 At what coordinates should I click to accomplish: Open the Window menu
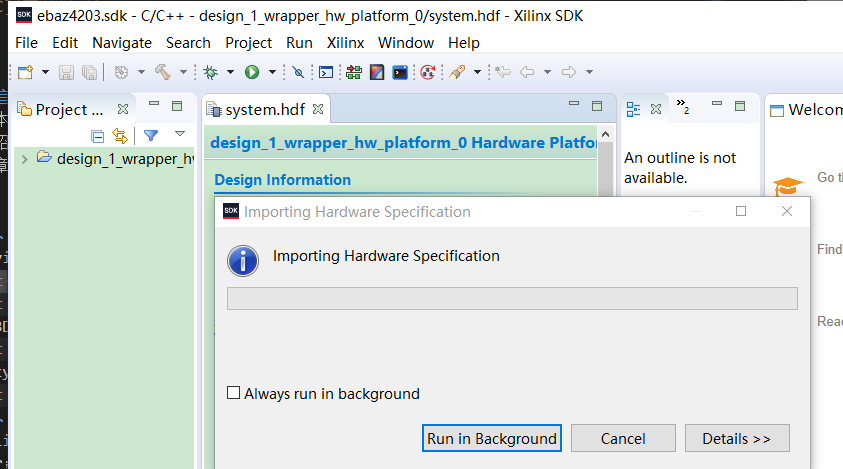click(x=406, y=42)
